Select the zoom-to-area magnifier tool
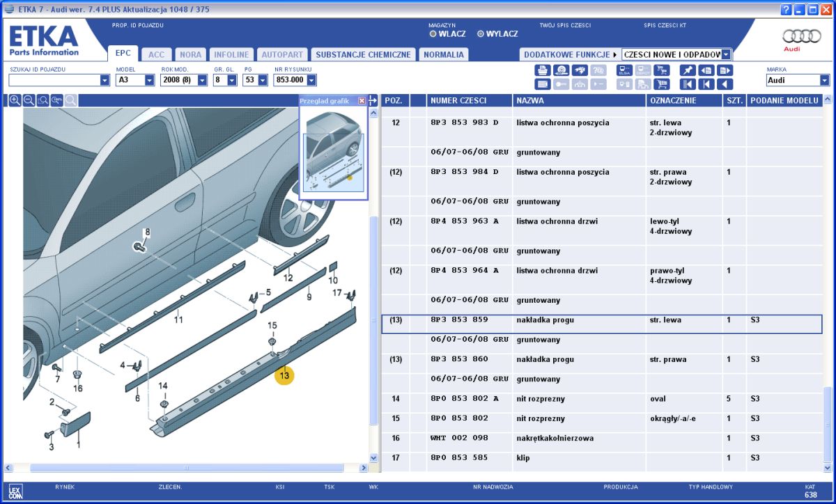 point(43,100)
